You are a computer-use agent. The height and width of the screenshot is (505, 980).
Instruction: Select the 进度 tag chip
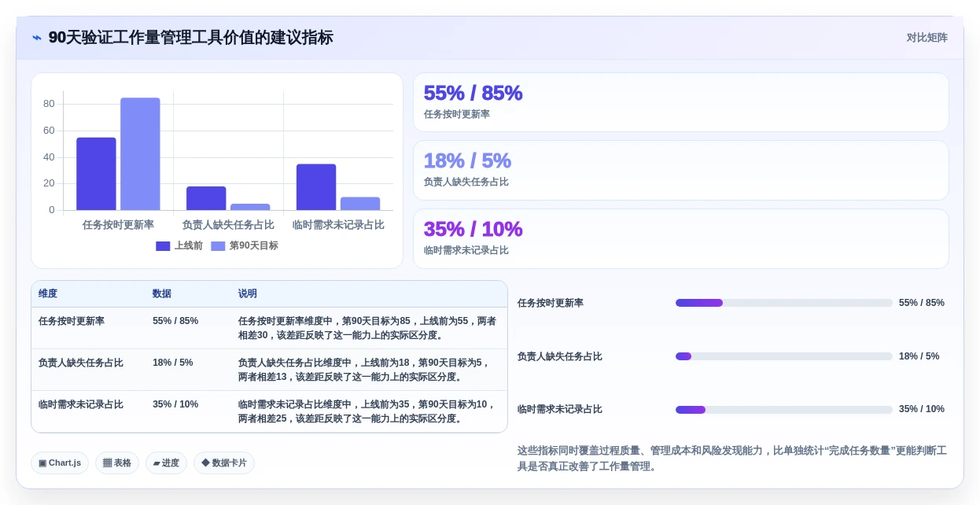click(166, 463)
